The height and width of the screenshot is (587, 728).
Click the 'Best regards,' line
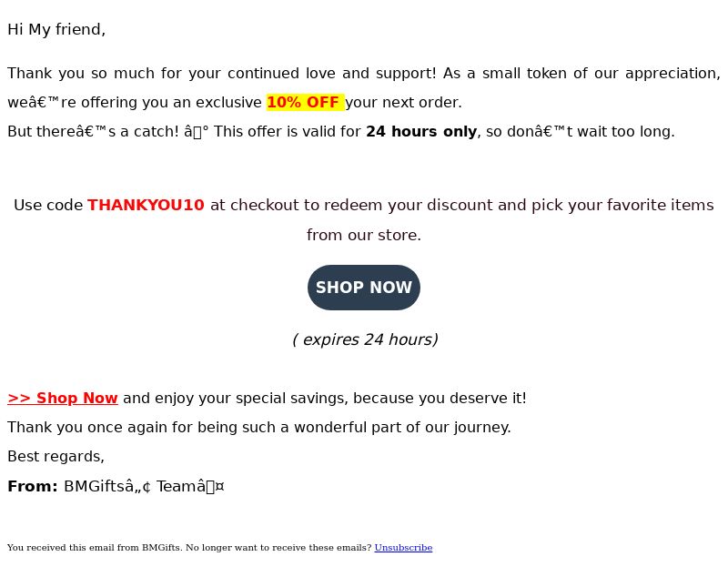(x=56, y=457)
